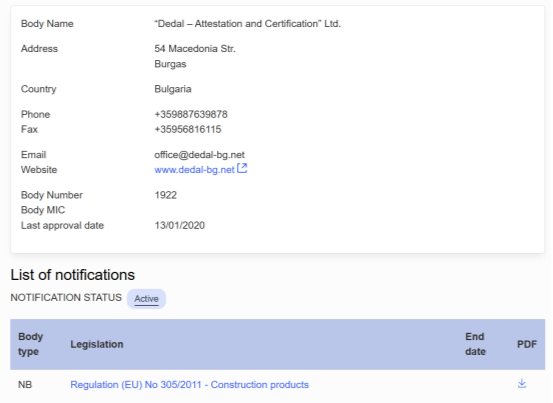Select the email office@dedal-bg.net
The image size is (553, 403).
[x=199, y=155]
